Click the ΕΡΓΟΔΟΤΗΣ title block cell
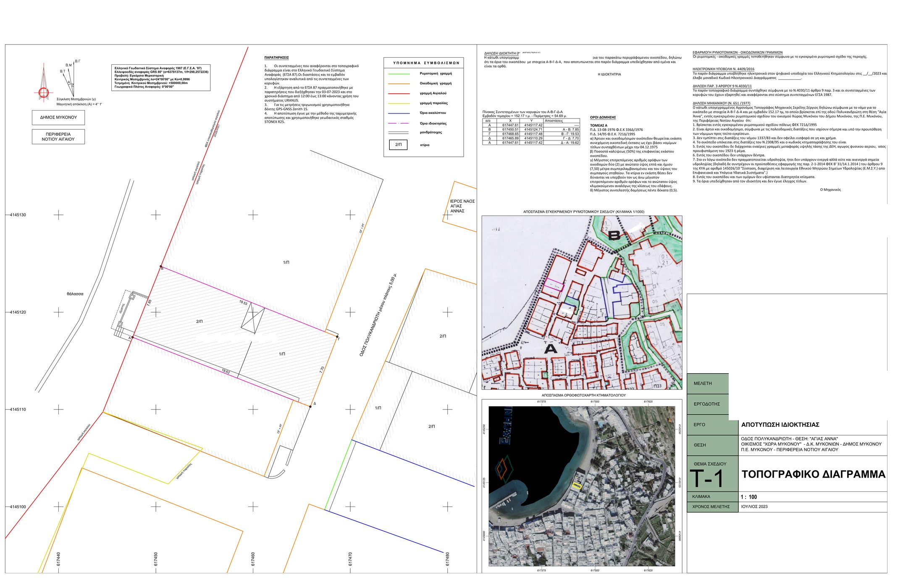The height and width of the screenshot is (578, 924). (708, 404)
